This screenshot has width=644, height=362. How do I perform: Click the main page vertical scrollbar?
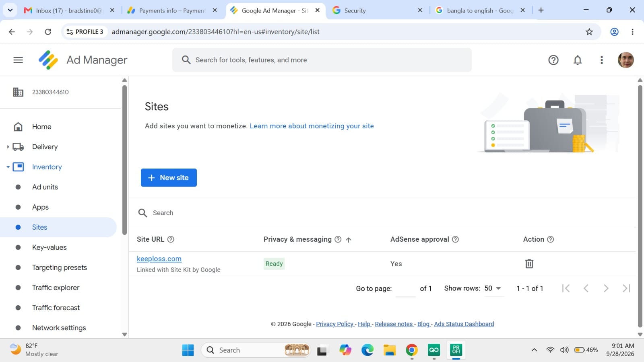[x=640, y=206]
